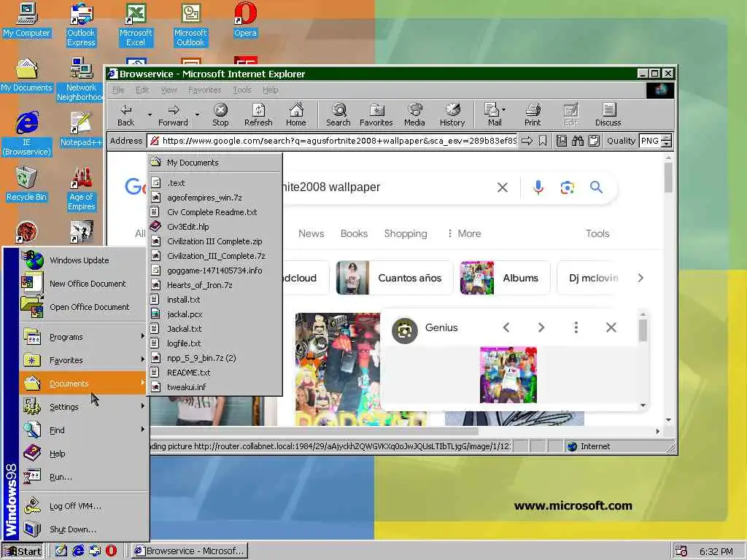Click the Discuss toolbar button
The height and width of the screenshot is (560, 747).
608,114
